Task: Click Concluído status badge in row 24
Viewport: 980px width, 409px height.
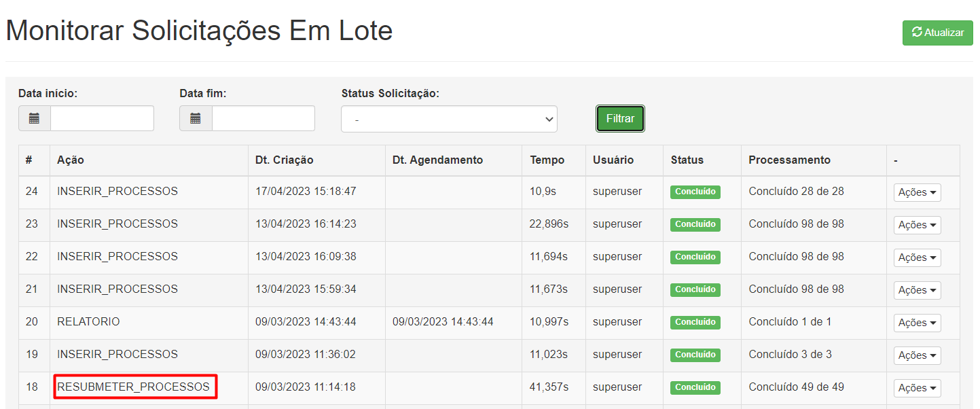Action: tap(695, 192)
